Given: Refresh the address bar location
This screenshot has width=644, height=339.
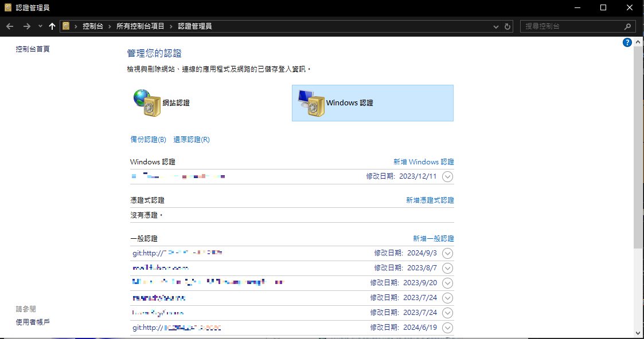Looking at the screenshot, I should 508,26.
